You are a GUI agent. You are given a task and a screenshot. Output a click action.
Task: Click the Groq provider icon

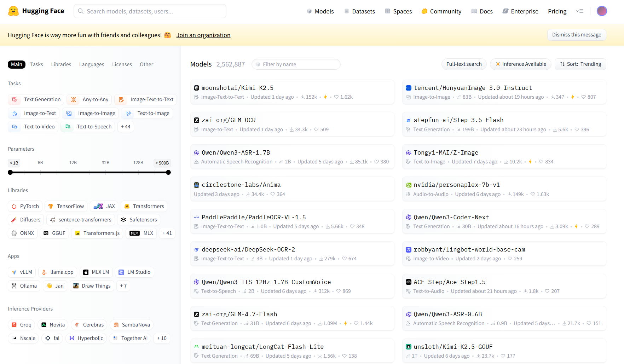click(14, 325)
